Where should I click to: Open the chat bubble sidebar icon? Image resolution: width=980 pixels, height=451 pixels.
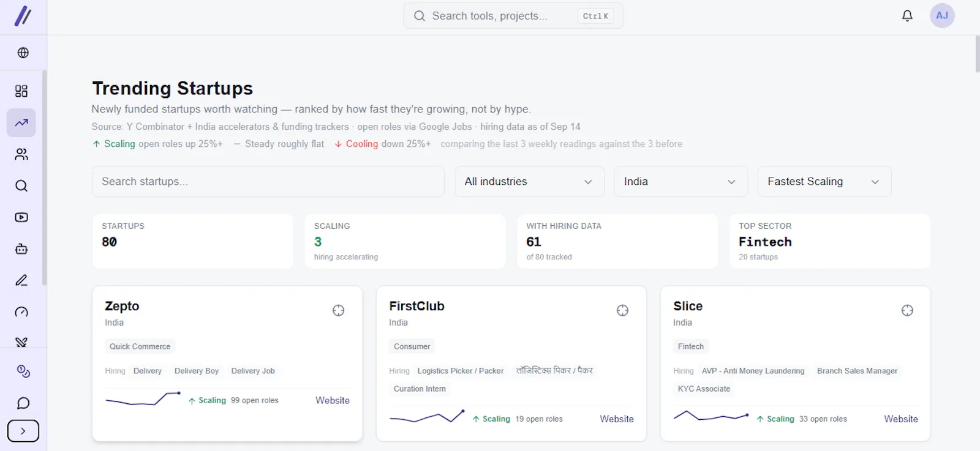pos(23,403)
